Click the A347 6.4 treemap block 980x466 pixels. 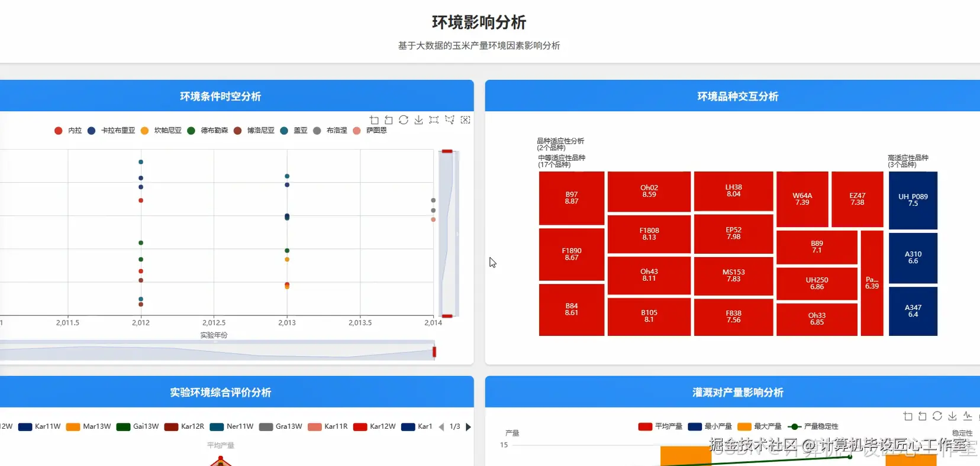click(x=913, y=311)
